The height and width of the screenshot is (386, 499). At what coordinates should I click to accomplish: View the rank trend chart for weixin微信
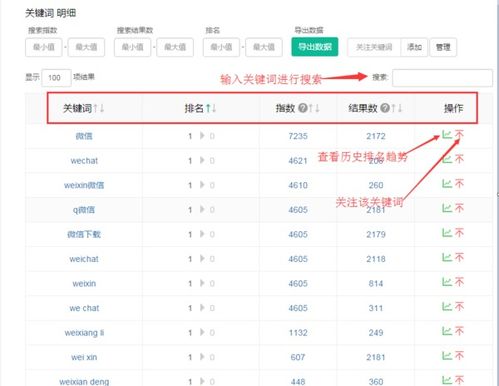point(447,184)
